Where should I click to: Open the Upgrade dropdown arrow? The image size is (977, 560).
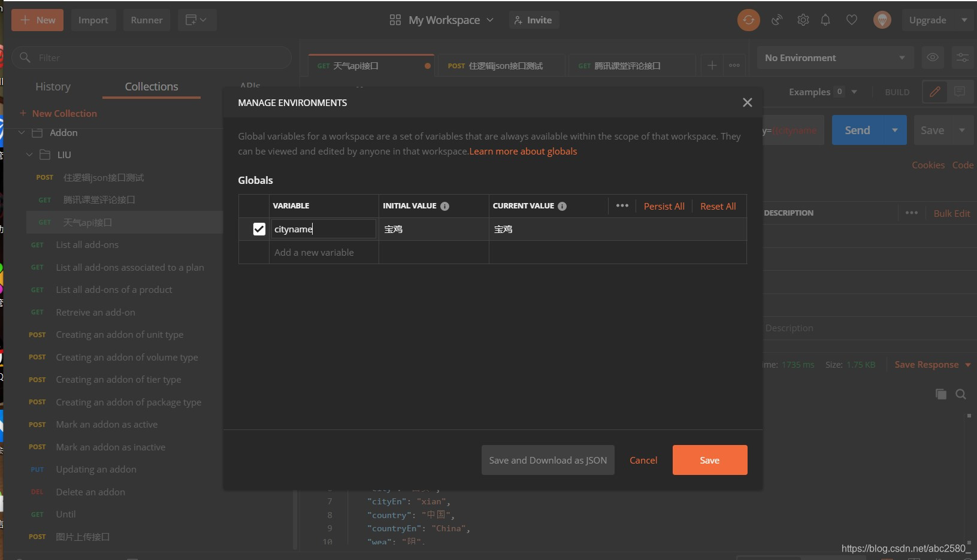click(964, 20)
